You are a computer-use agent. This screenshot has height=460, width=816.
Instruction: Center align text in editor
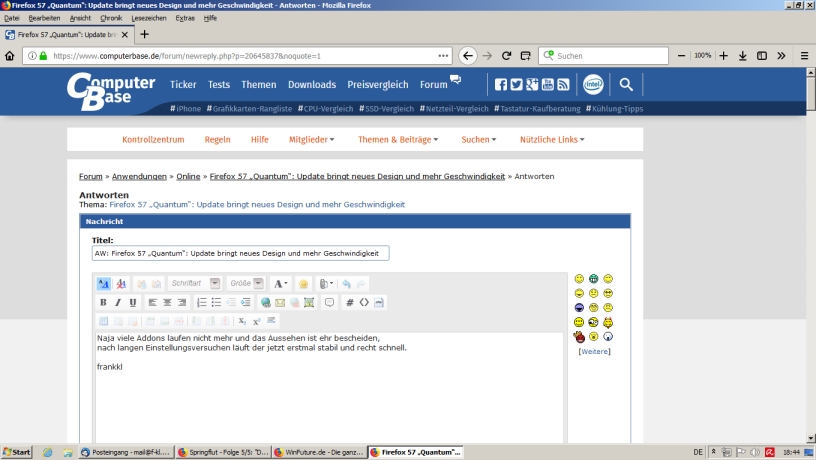[x=167, y=302]
